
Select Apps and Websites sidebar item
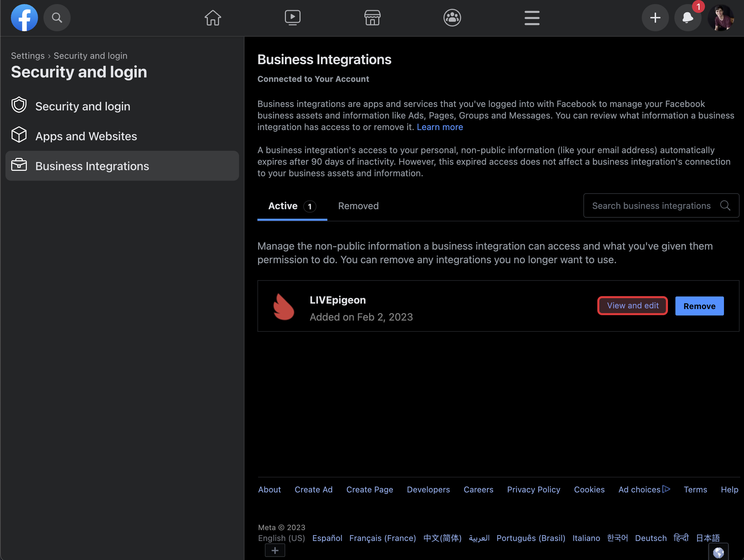tap(86, 136)
